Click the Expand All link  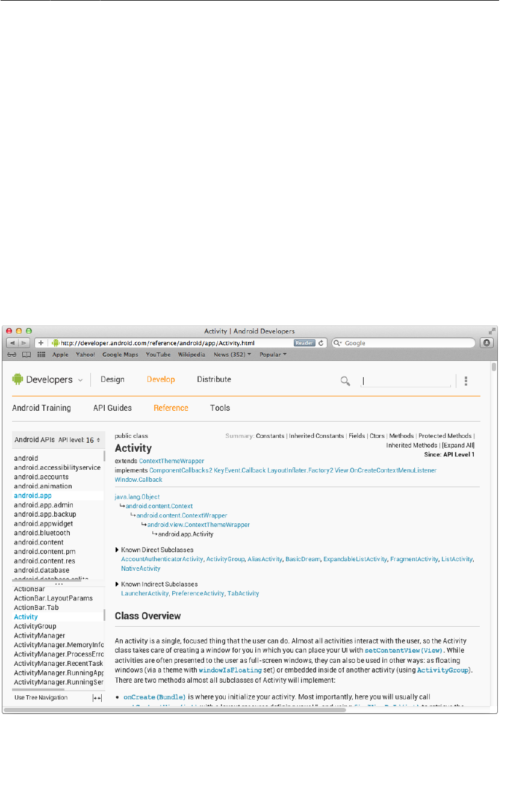pos(458,445)
